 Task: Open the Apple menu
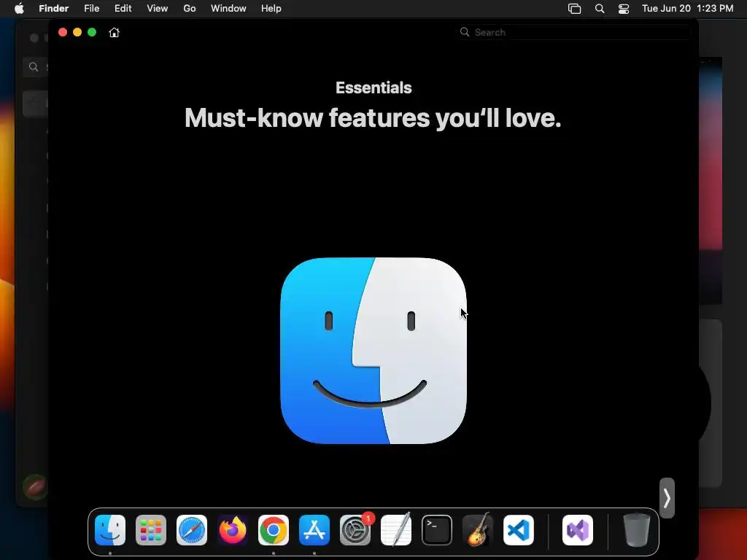[19, 8]
